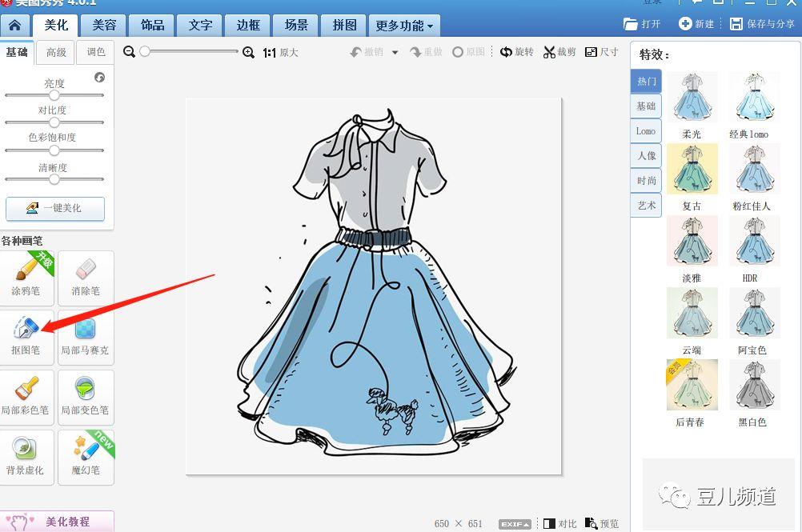Apply the 阿宝色 effect thumbnail
Screen dimensions: 802x532
[x=755, y=314]
